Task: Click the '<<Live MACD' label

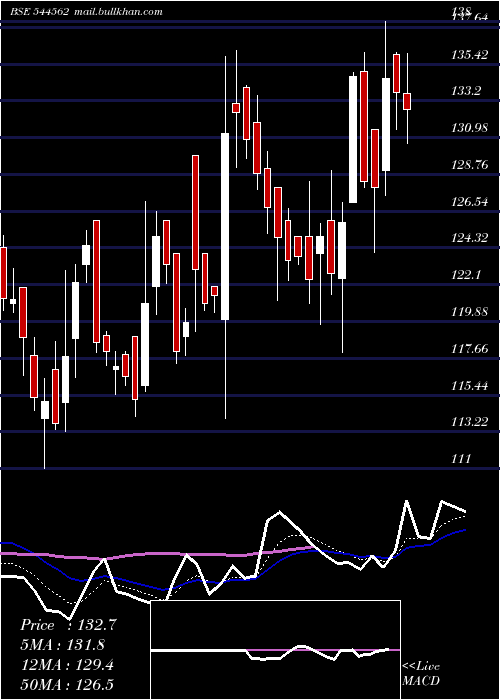Action: click(x=421, y=673)
